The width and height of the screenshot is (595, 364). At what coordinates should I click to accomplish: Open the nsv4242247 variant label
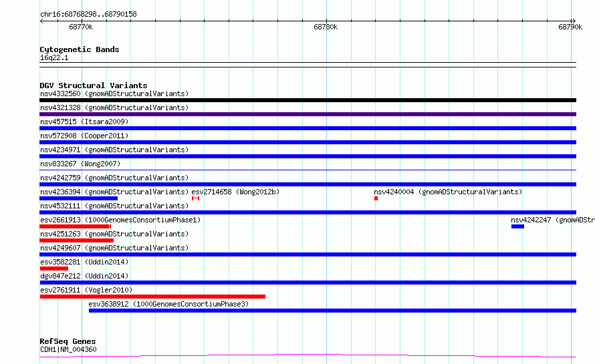click(552, 220)
